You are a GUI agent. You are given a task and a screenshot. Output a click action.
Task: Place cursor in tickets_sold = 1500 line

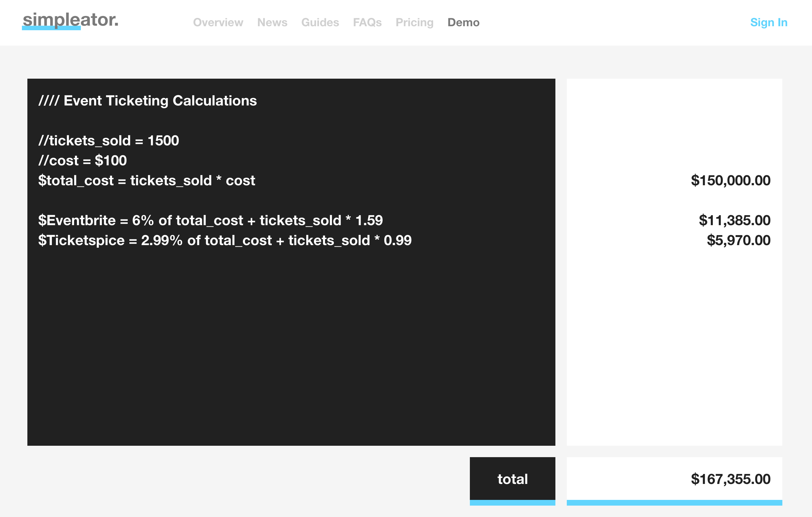pyautogui.click(x=109, y=141)
